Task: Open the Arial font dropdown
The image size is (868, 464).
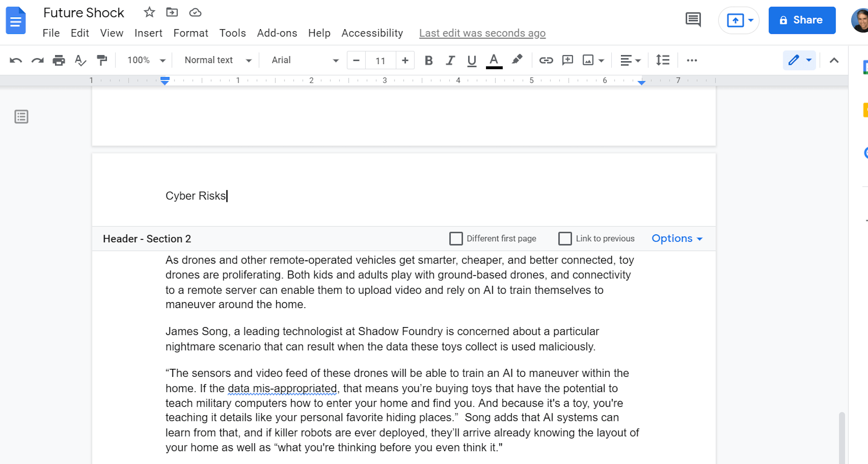Action: coord(305,60)
